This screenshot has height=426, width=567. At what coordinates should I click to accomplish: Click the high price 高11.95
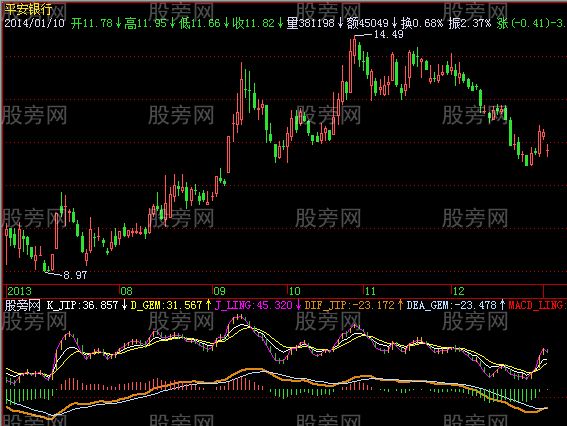145,24
